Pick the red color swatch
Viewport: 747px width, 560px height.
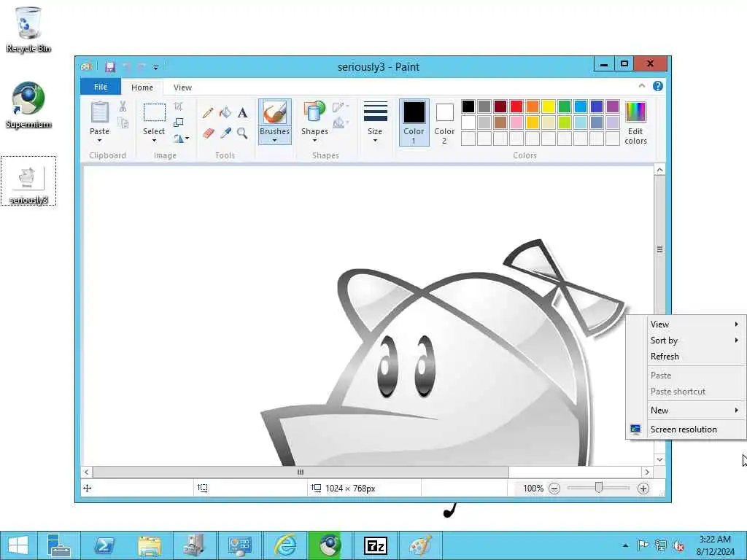pyautogui.click(x=516, y=106)
